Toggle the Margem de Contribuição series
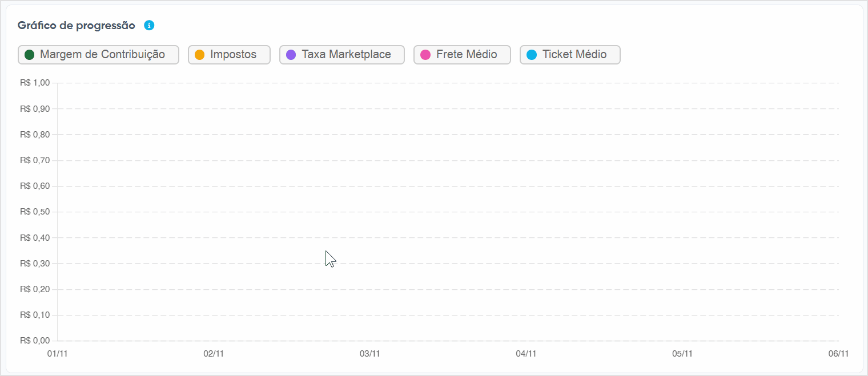This screenshot has height=376, width=868. [x=98, y=55]
